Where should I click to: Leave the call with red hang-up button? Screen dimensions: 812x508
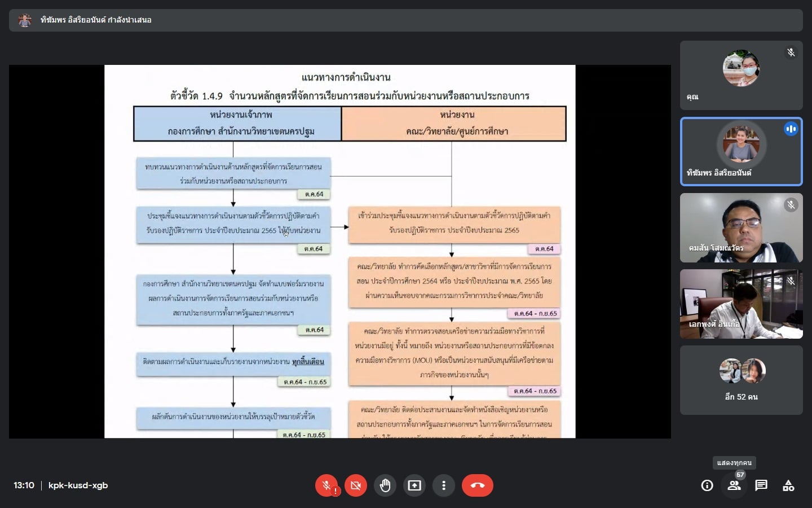click(477, 485)
